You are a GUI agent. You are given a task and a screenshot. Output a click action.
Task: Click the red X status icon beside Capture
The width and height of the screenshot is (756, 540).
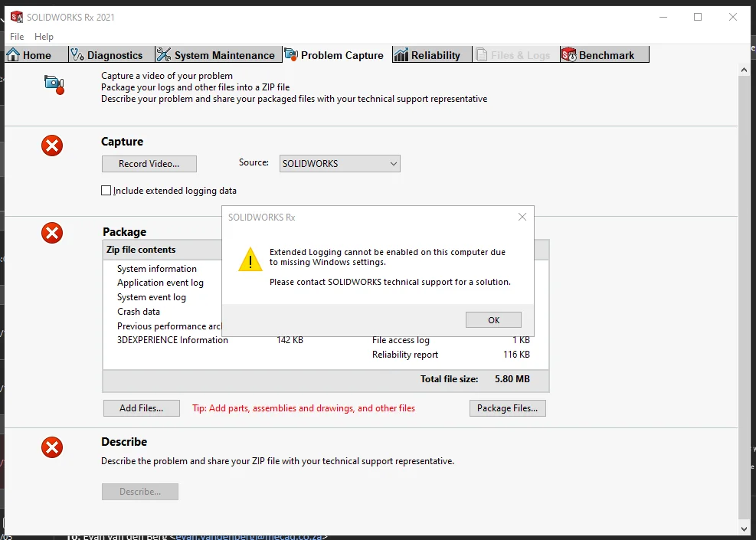52,146
